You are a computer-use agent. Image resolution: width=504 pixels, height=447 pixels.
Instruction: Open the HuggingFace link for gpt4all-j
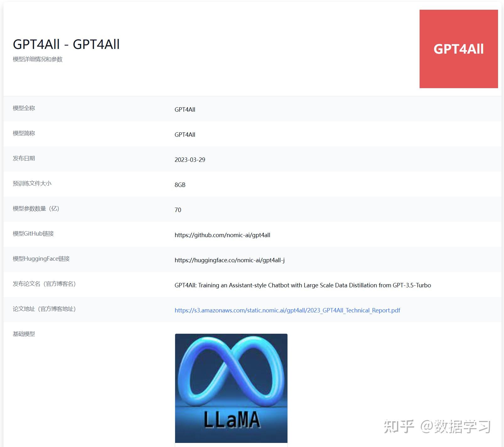231,260
